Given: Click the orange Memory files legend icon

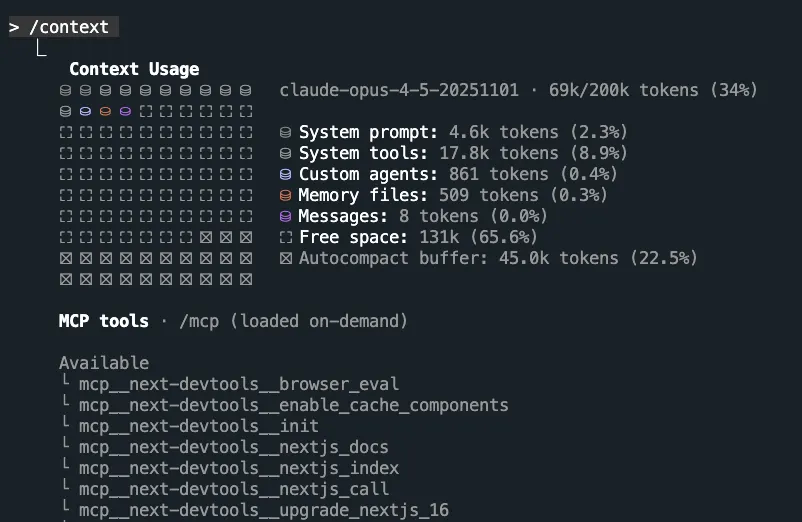Looking at the screenshot, I should [x=285, y=195].
